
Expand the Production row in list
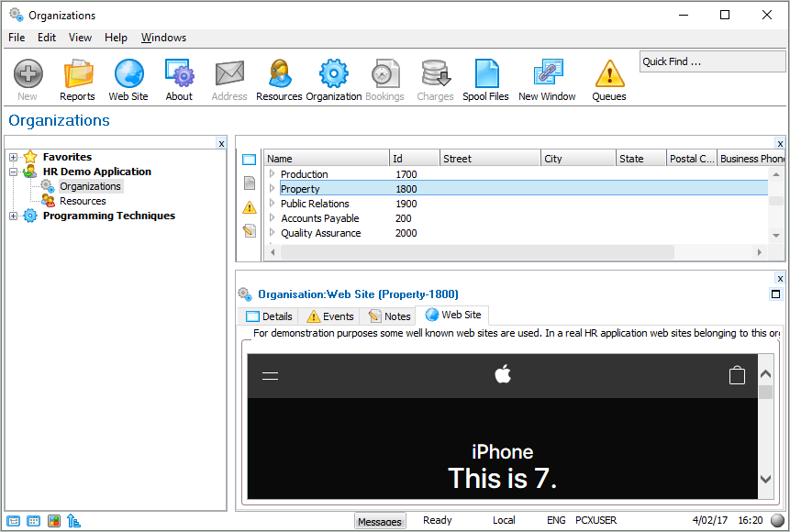tap(272, 174)
